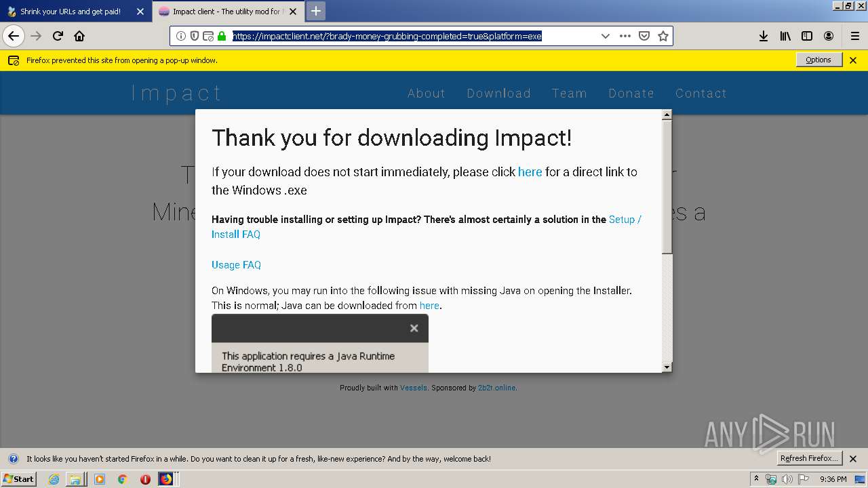The width and height of the screenshot is (868, 488).
Task: Open the Usage FAQ link
Action: (x=236, y=265)
